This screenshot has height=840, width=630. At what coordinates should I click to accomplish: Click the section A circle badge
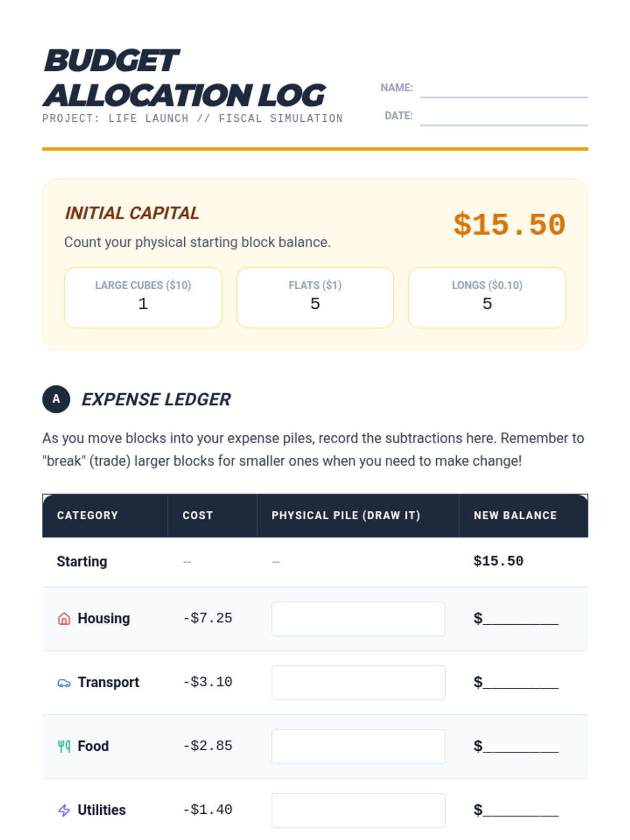[x=56, y=399]
